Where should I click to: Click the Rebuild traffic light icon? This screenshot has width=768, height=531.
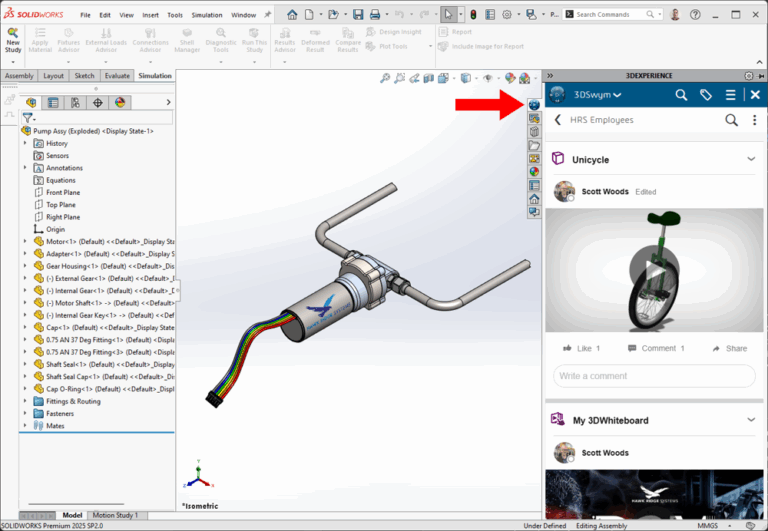tap(473, 15)
